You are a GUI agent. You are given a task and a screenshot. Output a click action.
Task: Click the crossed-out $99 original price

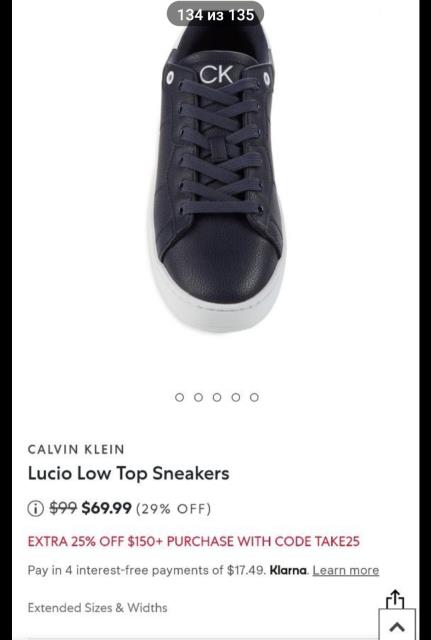pos(63,509)
